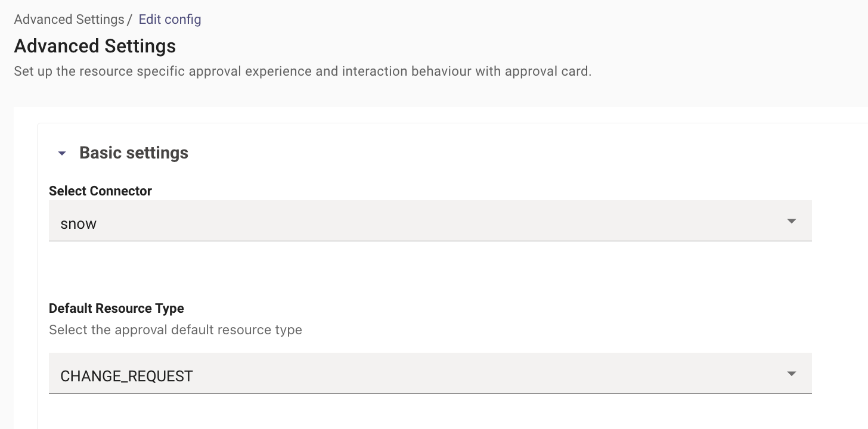Image resolution: width=868 pixels, height=429 pixels.
Task: Click the 'Advanced Settings' page title
Action: pos(95,46)
